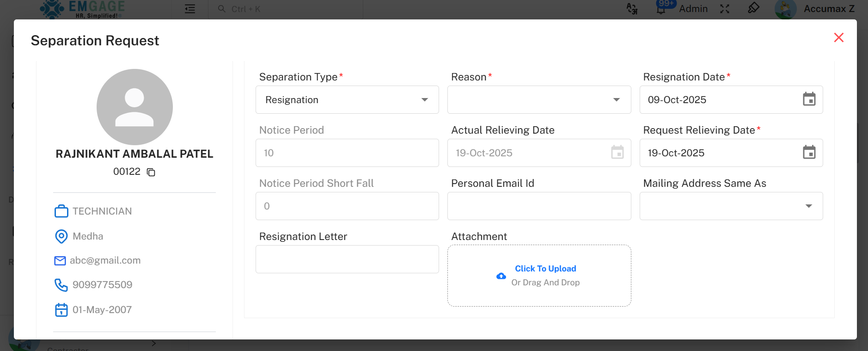Open the language translation icon

[631, 9]
